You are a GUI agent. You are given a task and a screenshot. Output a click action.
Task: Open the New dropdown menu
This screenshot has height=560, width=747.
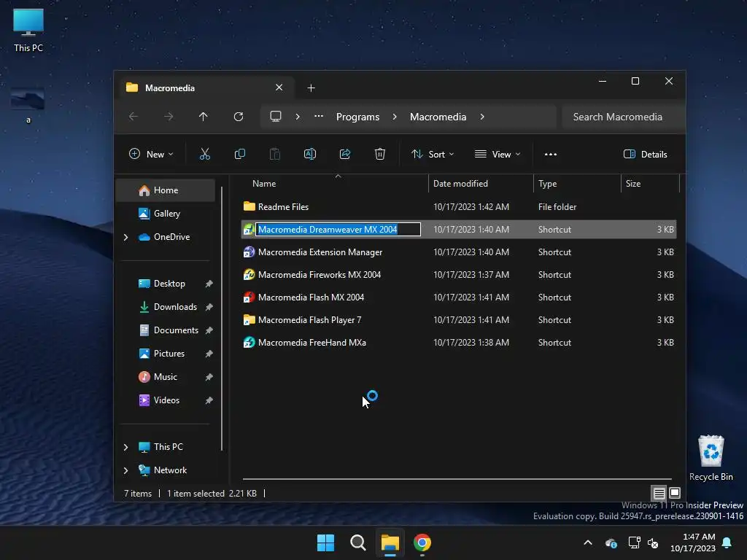pyautogui.click(x=151, y=155)
